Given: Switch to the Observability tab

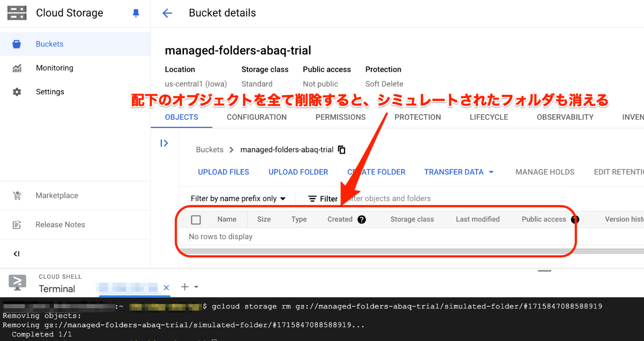Looking at the screenshot, I should coord(565,117).
